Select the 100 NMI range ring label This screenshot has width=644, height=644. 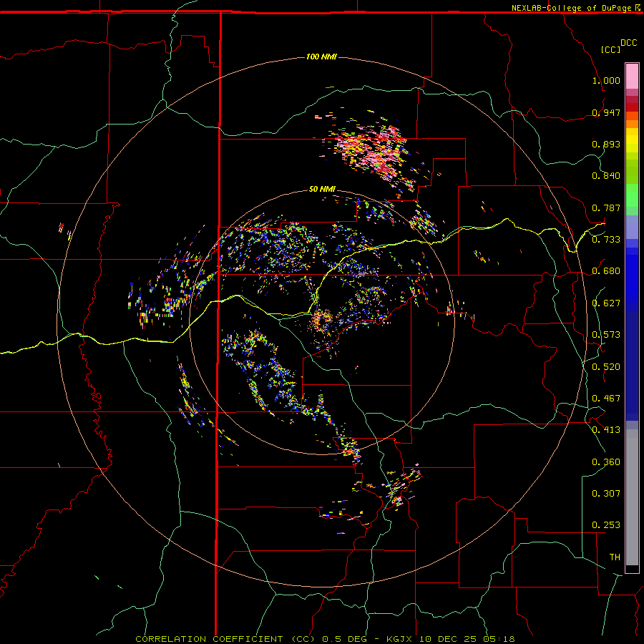point(321,57)
